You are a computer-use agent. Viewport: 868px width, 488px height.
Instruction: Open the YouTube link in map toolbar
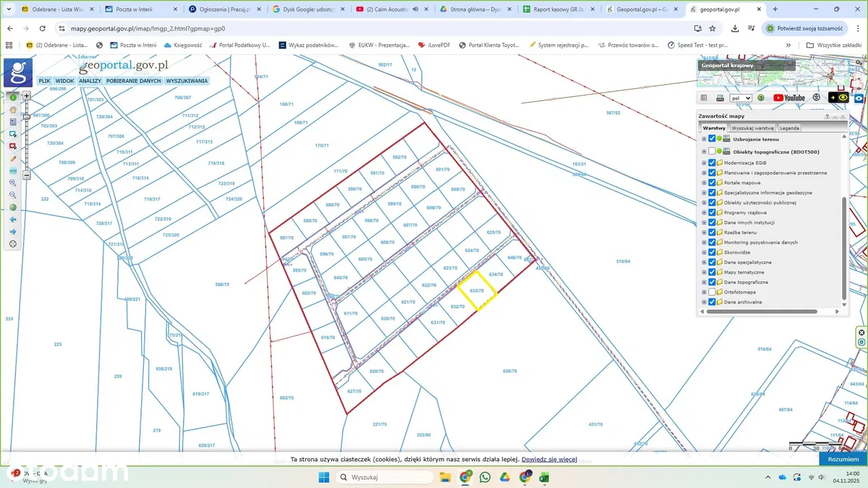[789, 98]
